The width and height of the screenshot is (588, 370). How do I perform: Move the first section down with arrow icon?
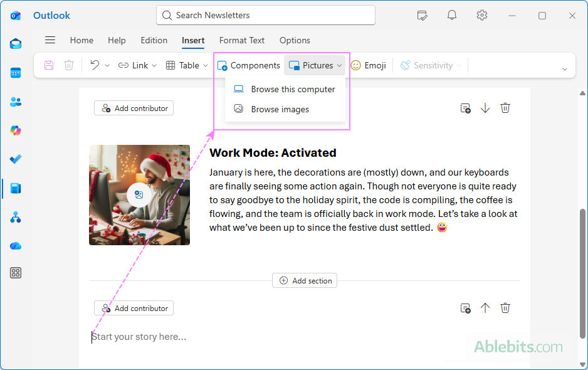[x=485, y=108]
